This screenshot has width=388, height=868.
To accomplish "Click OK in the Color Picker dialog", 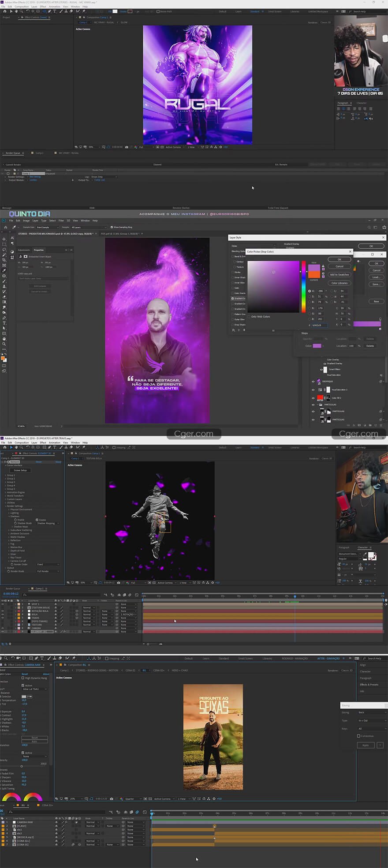I will pos(339,259).
